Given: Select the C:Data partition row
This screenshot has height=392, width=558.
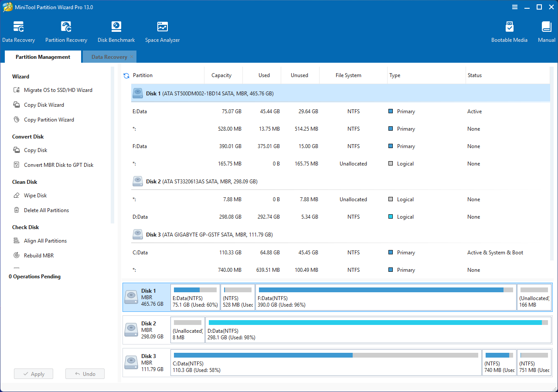Looking at the screenshot, I should point(340,253).
